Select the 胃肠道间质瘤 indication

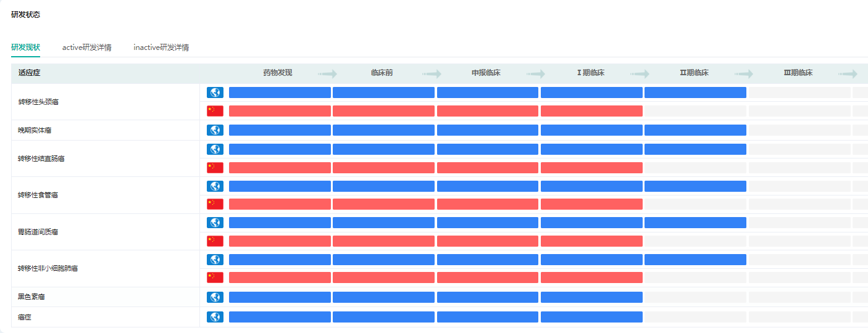point(38,232)
